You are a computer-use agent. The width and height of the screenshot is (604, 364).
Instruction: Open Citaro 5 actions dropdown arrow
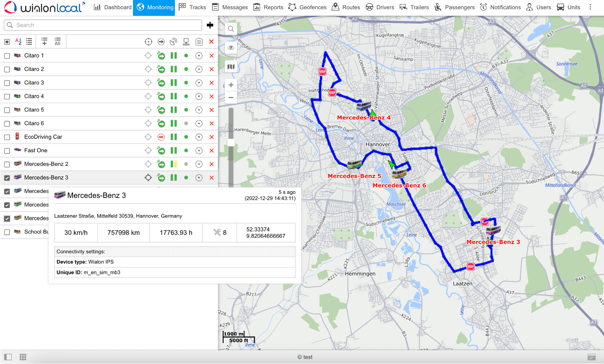[x=199, y=110]
